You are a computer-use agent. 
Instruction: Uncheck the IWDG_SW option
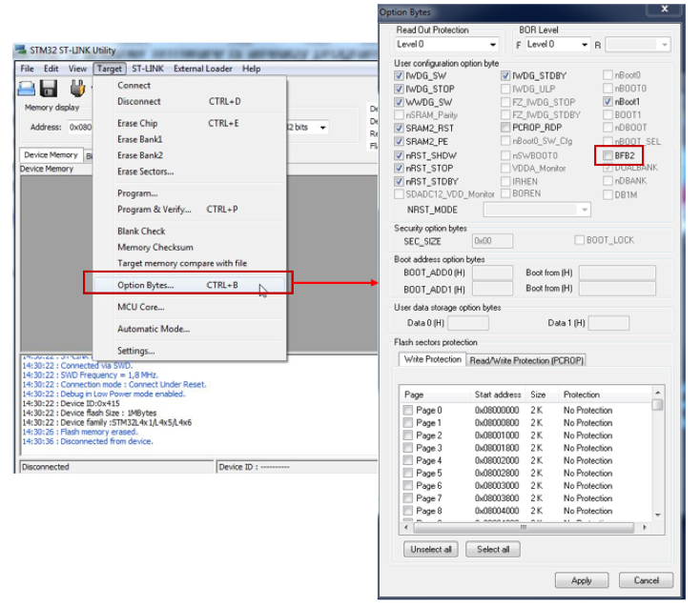[401, 75]
